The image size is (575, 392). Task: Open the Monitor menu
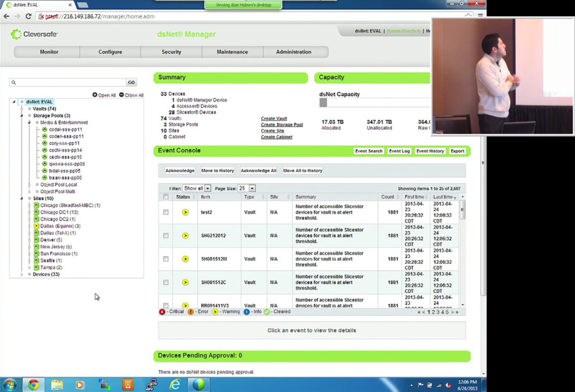coord(49,52)
